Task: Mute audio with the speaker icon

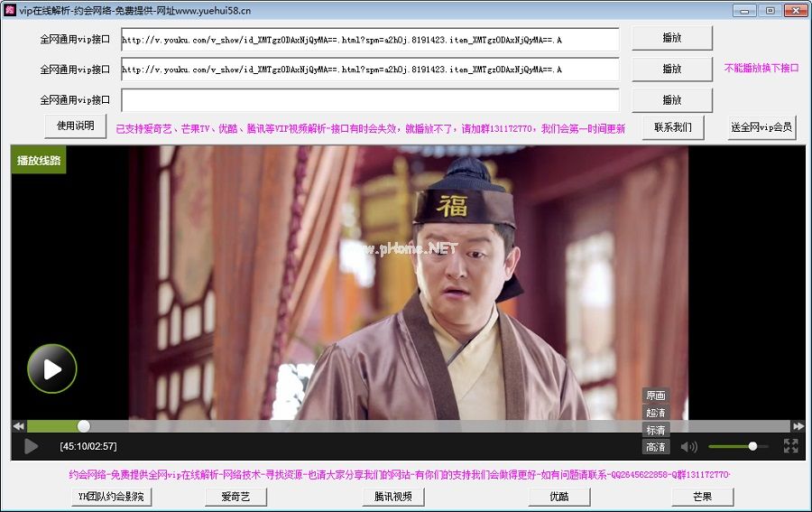Action: [688, 447]
